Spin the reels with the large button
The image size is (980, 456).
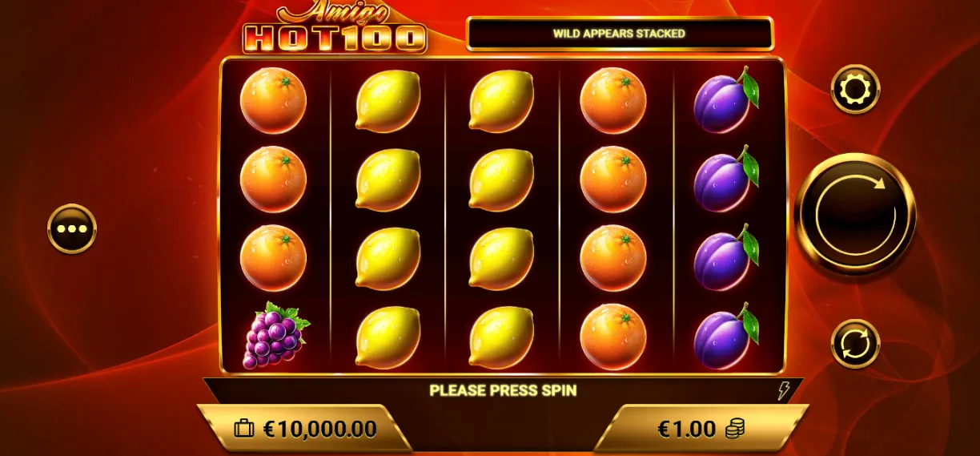coord(855,214)
